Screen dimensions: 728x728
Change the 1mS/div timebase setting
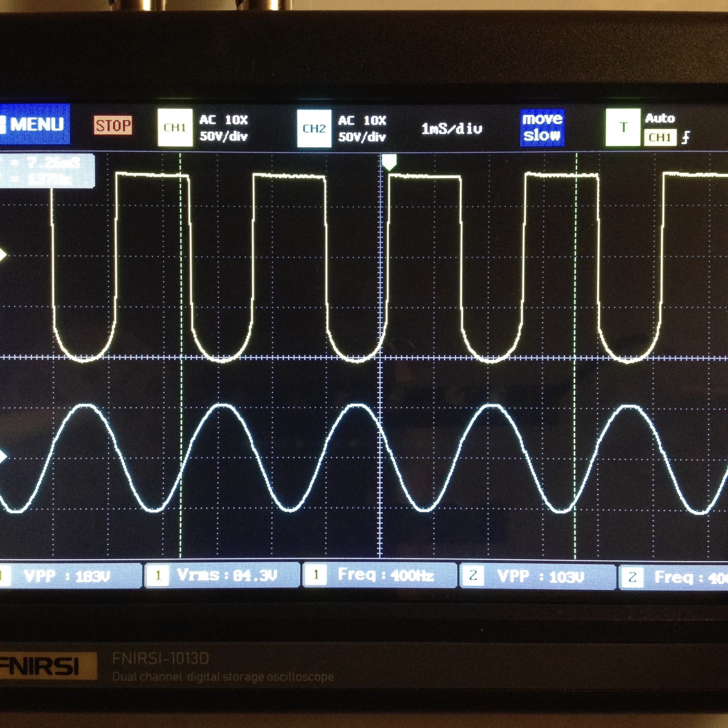tap(451, 129)
